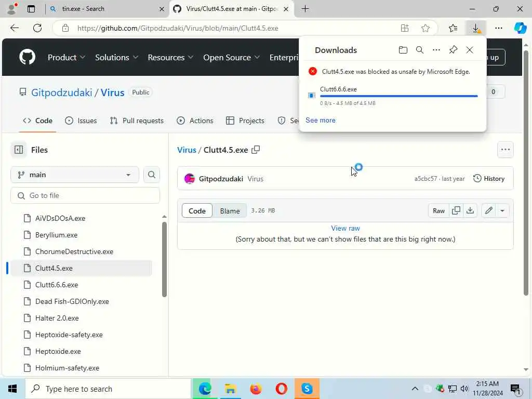The image size is (532, 399).
Task: Click See more in Downloads panel
Action: (x=320, y=120)
